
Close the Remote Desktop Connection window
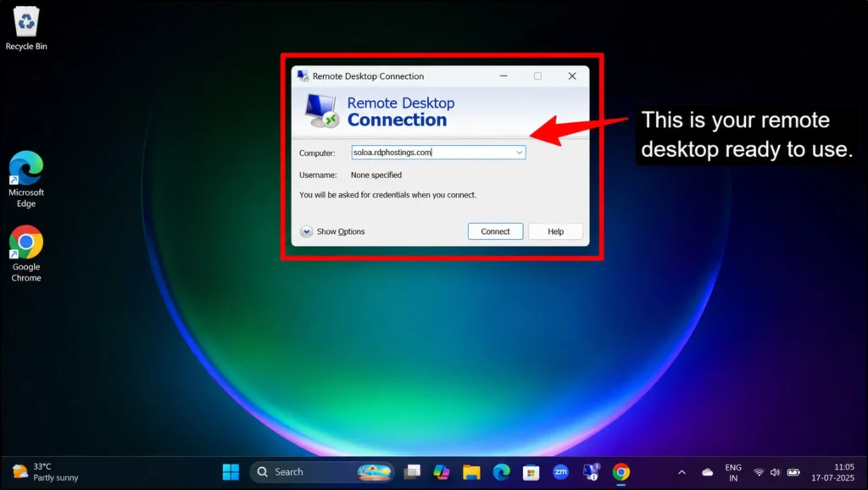pos(572,75)
